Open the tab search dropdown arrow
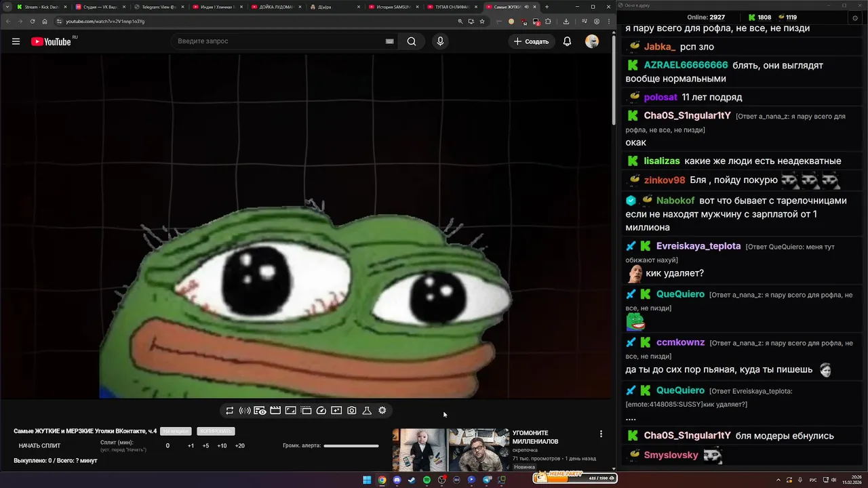 (x=7, y=7)
